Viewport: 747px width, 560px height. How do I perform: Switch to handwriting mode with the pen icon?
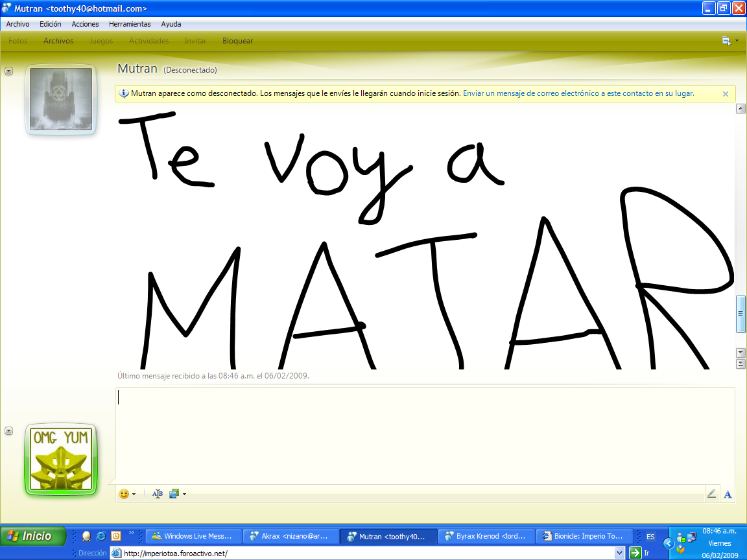pos(712,493)
